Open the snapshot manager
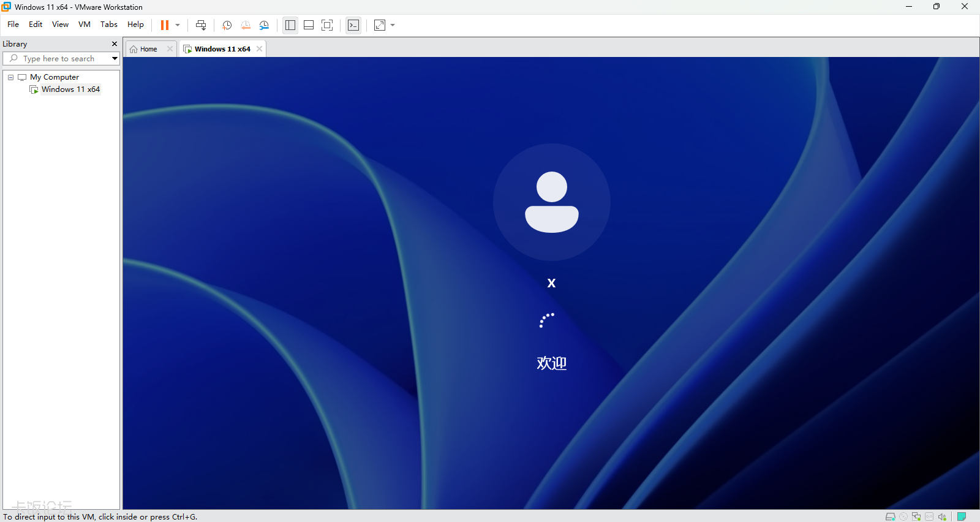Screen dimensions: 980x522 click(264, 25)
